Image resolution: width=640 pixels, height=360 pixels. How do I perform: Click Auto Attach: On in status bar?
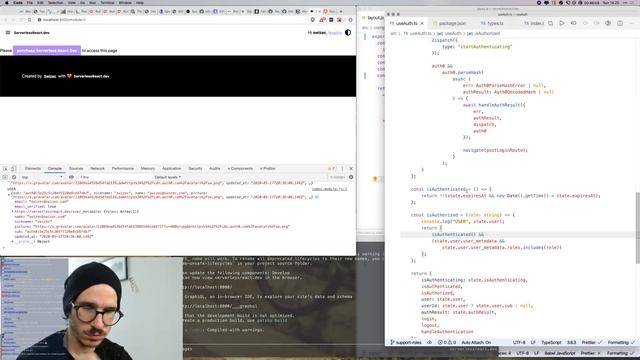(x=476, y=343)
